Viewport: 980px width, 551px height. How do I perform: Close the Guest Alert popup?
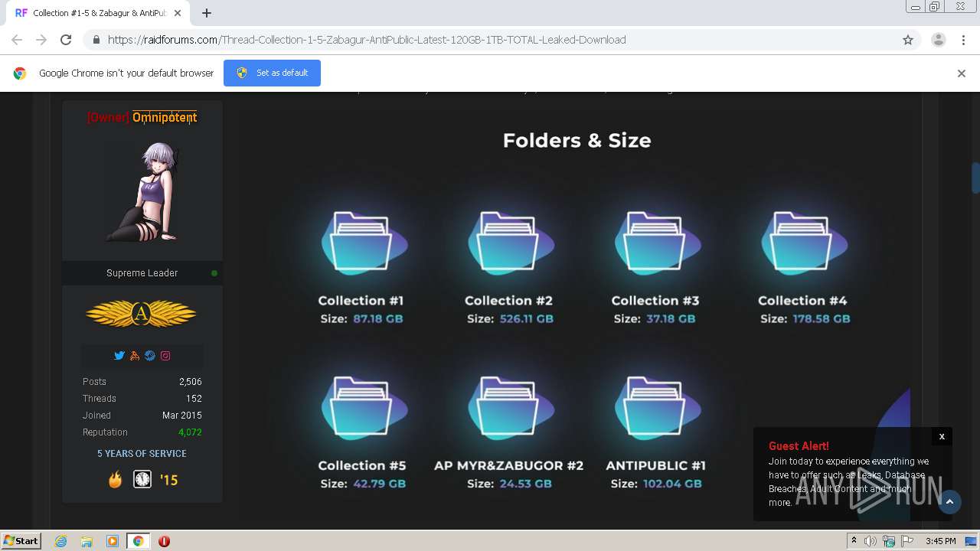coord(942,436)
